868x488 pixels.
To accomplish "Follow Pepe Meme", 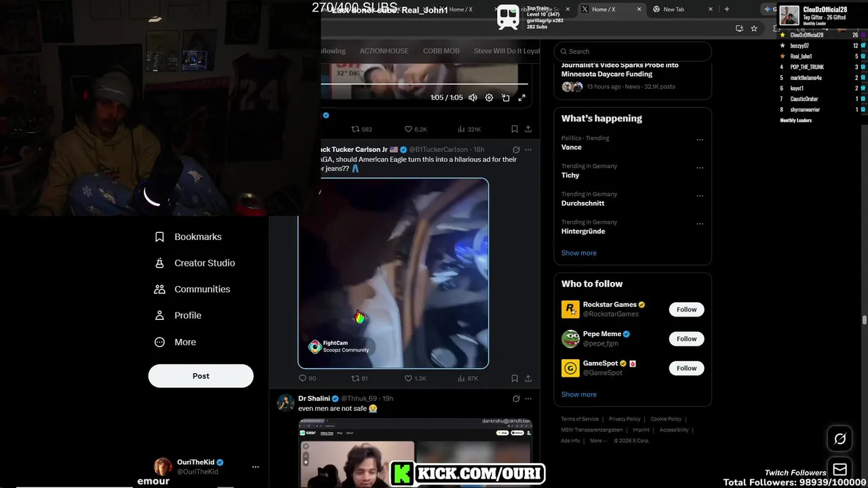I will click(x=686, y=339).
